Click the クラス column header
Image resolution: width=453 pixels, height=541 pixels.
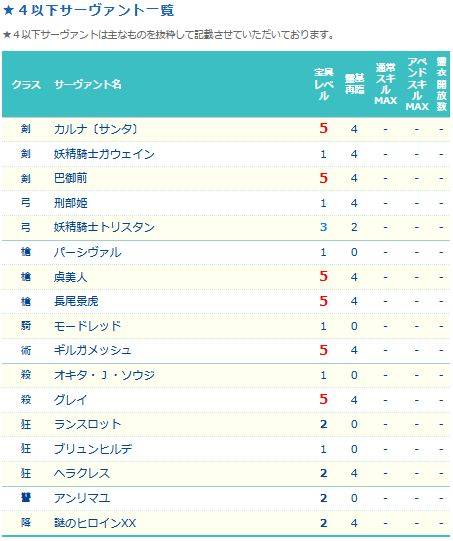[x=26, y=85]
